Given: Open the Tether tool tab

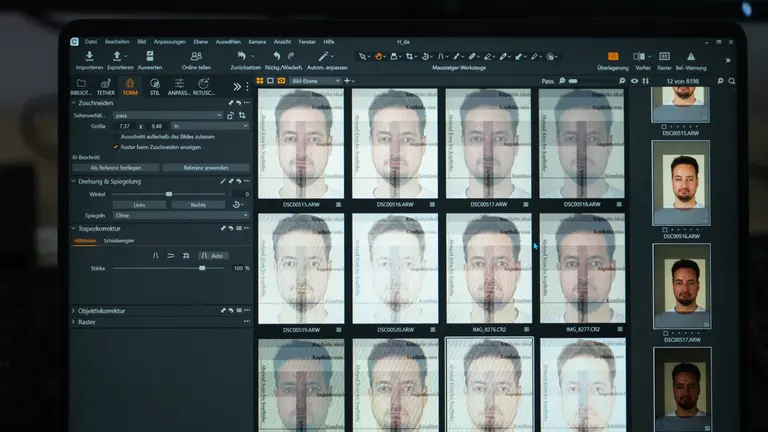Looking at the screenshot, I should (105, 86).
